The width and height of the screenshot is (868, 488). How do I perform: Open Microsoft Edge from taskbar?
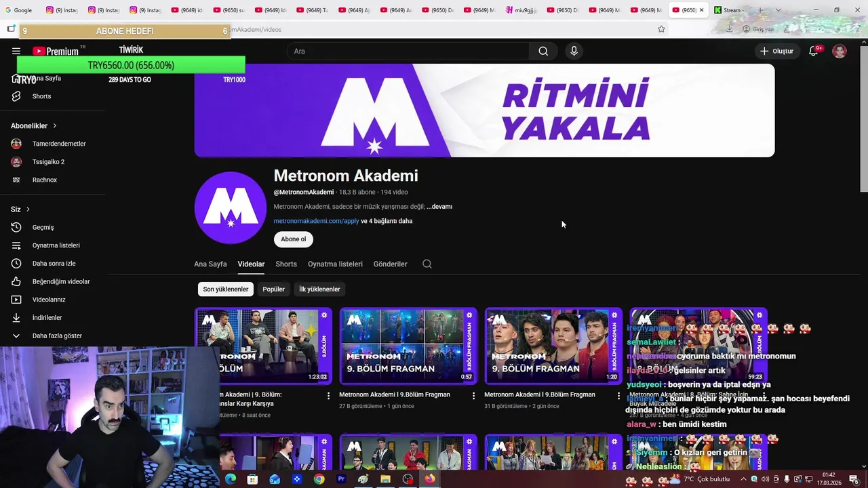coord(231,479)
